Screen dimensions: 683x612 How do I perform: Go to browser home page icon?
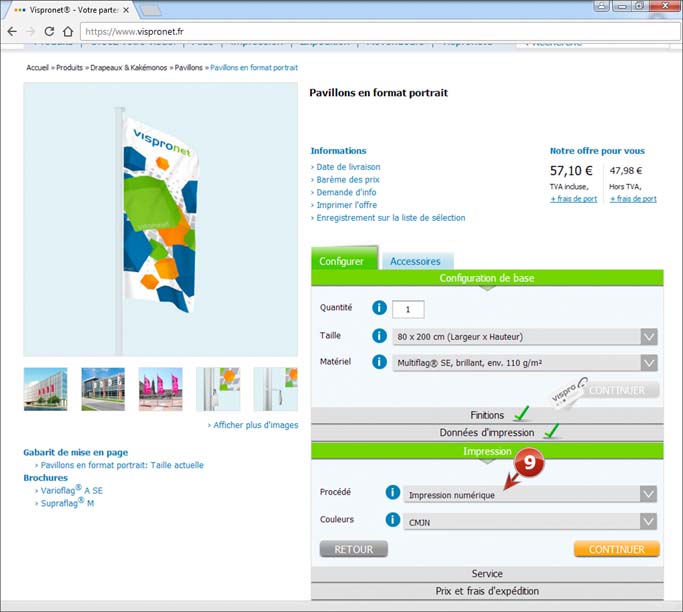(x=68, y=31)
